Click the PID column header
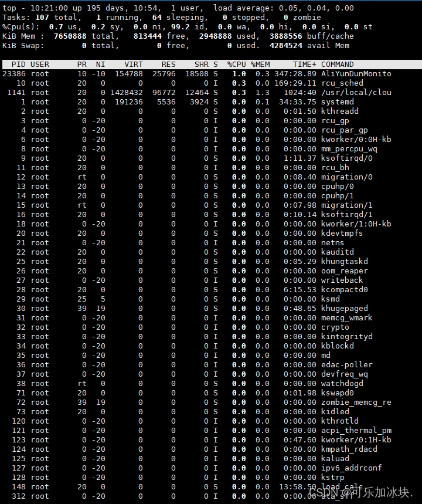 (19, 65)
